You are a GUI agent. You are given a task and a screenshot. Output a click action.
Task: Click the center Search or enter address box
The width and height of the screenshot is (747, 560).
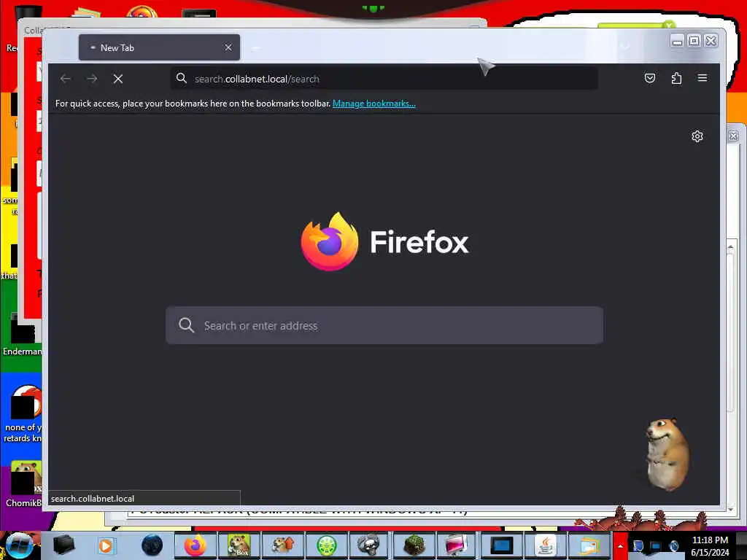pyautogui.click(x=384, y=325)
